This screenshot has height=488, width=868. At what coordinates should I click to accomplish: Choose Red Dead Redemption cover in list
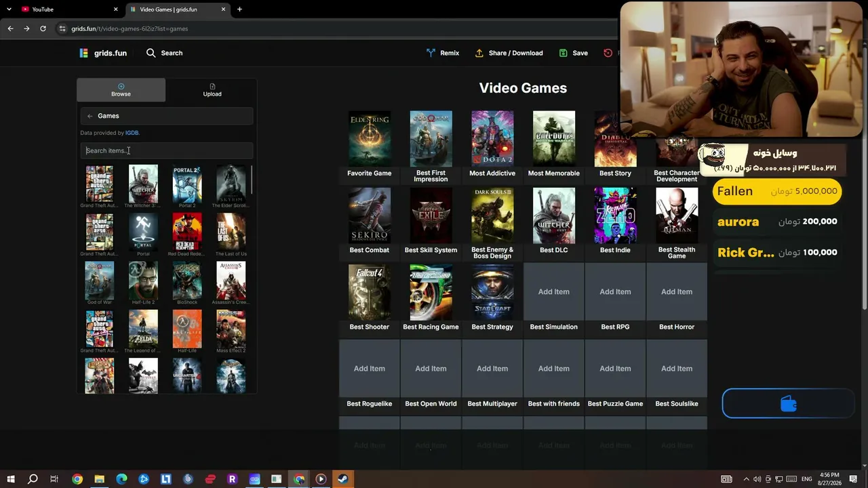187,232
